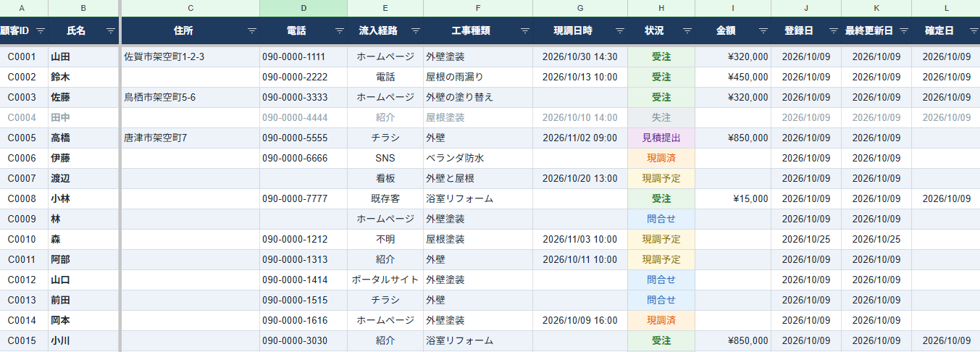Open filter dropdown for 電話 column
The width and height of the screenshot is (980, 352).
pos(340,31)
